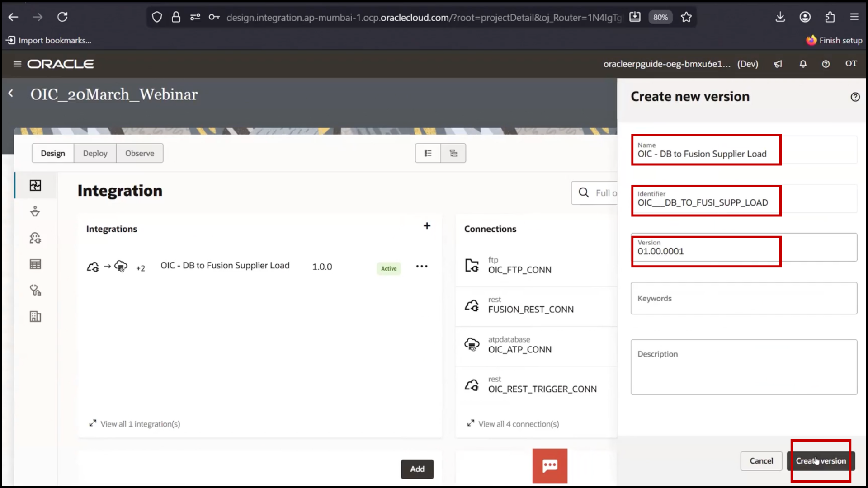Go back from the OIC_20March_Webinar project

point(11,94)
